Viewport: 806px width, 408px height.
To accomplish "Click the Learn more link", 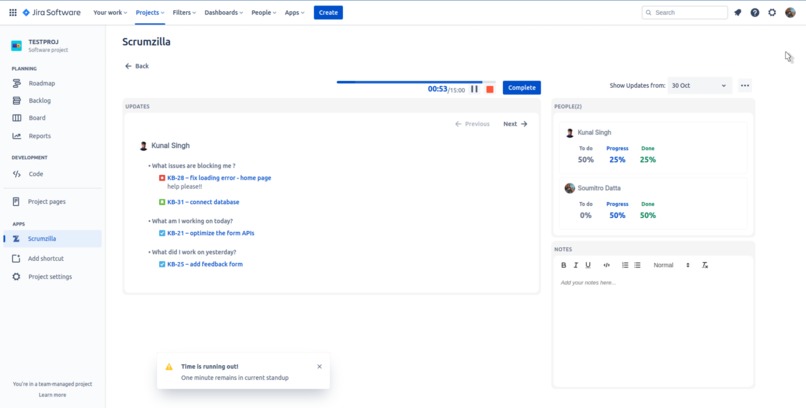I will click(52, 395).
